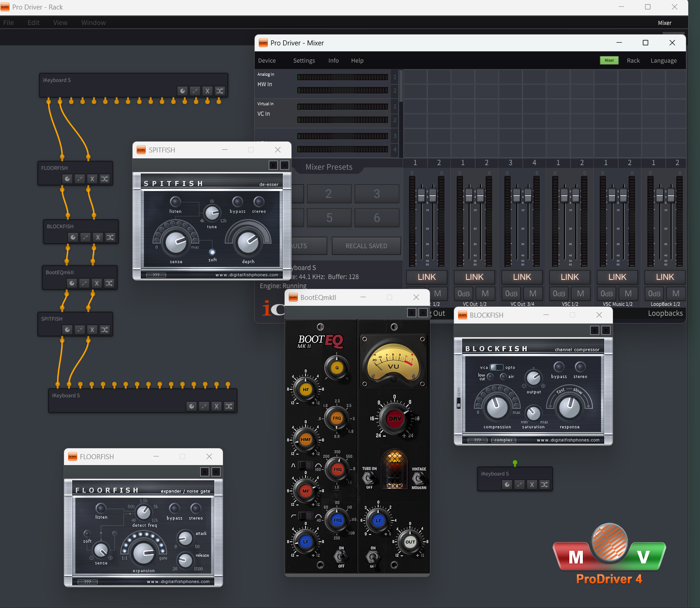Select mixer preset 5
Viewport: 700px width, 608px height.
(x=330, y=218)
